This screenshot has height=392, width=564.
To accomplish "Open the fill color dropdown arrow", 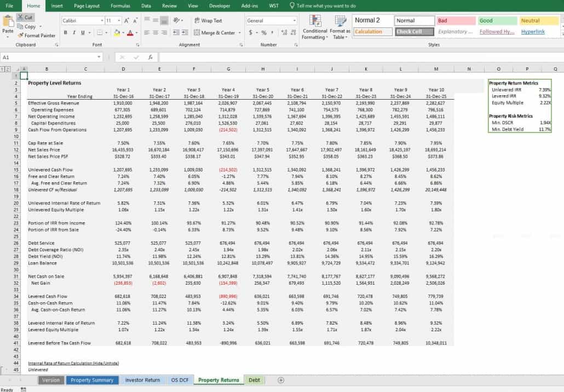I will point(123,33).
